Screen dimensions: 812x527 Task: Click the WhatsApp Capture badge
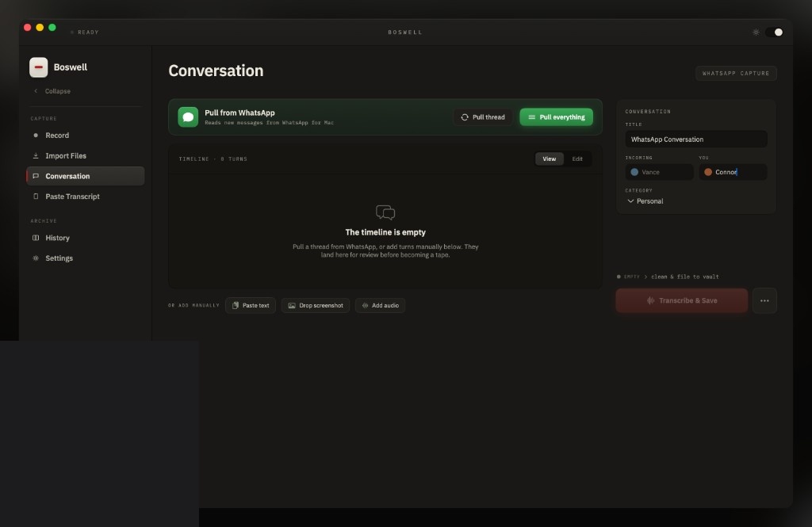(736, 74)
